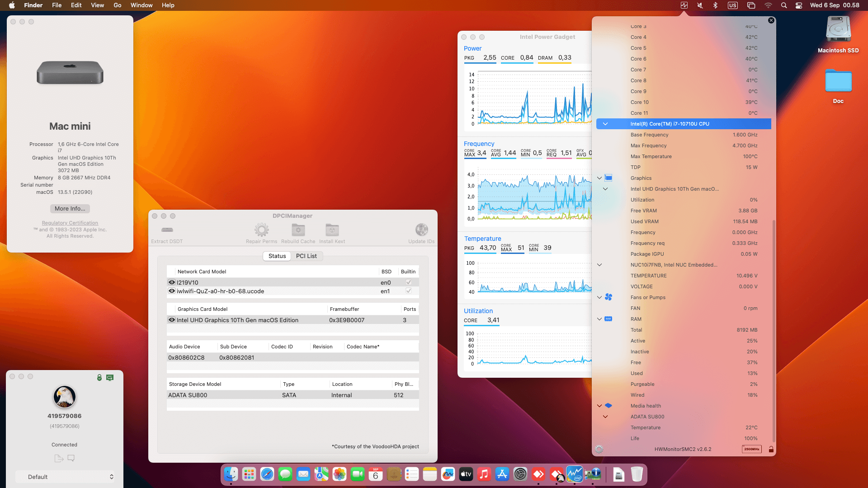Image resolution: width=868 pixels, height=488 pixels.
Task: Click the More Info... button
Action: click(x=70, y=208)
